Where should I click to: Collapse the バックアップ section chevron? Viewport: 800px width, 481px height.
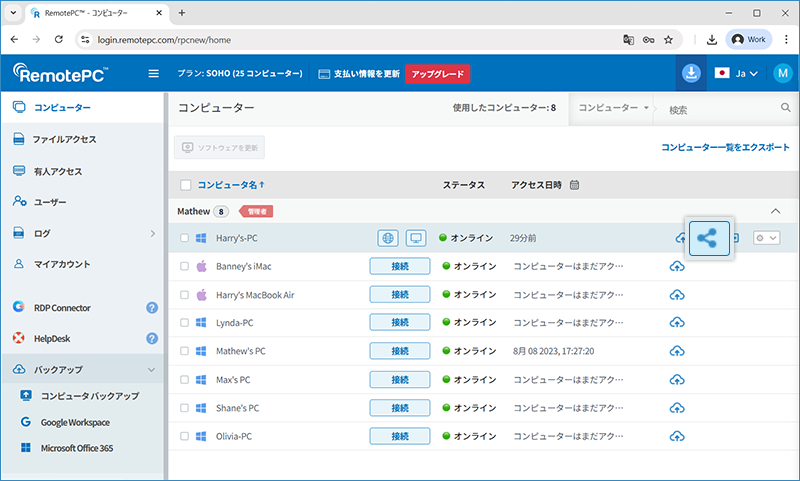(x=152, y=370)
